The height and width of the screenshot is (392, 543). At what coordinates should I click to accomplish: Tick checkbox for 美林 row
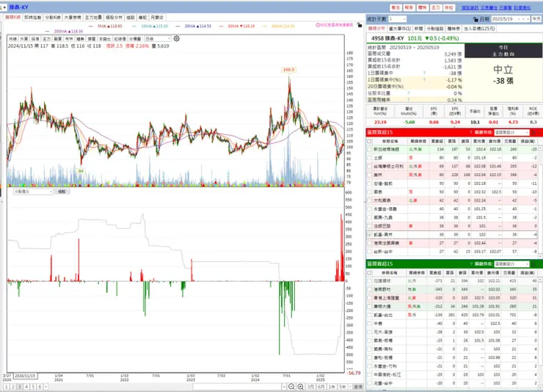[370, 175]
